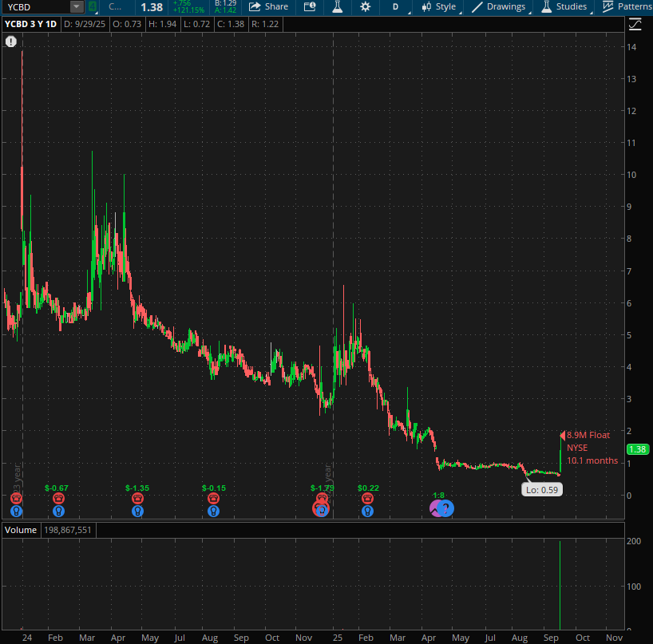Click the 'C: 1.38' close value
Viewport: 653px width, 644px height.
tap(231, 24)
